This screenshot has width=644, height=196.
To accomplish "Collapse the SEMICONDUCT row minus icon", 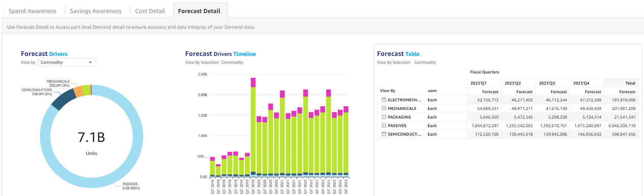I will [x=384, y=134].
